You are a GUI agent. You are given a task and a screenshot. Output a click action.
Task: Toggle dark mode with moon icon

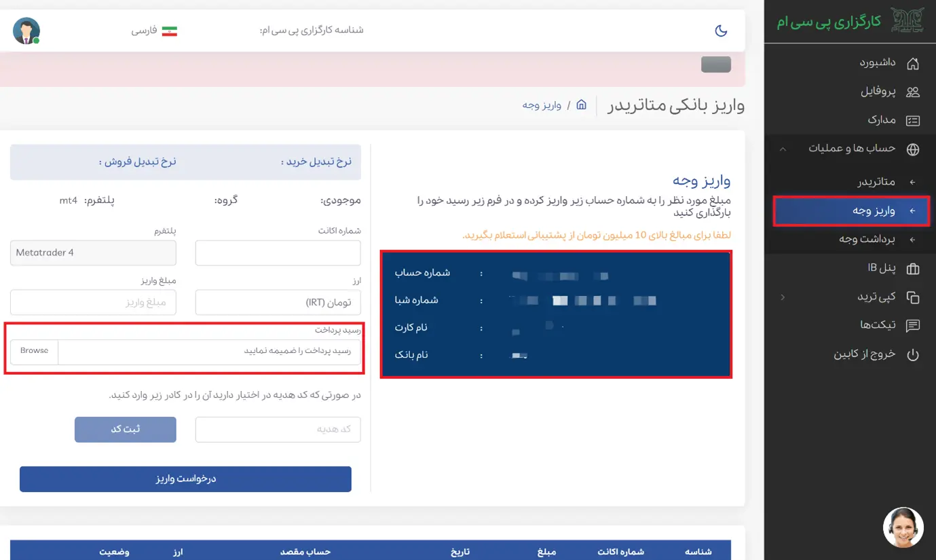pos(722,31)
